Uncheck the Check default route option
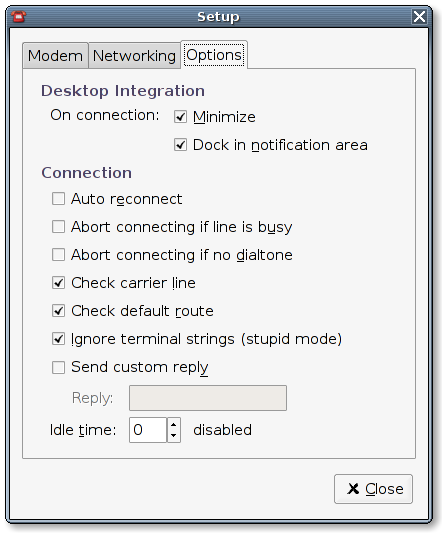Viewport: 442px width, 533px height. click(x=58, y=311)
